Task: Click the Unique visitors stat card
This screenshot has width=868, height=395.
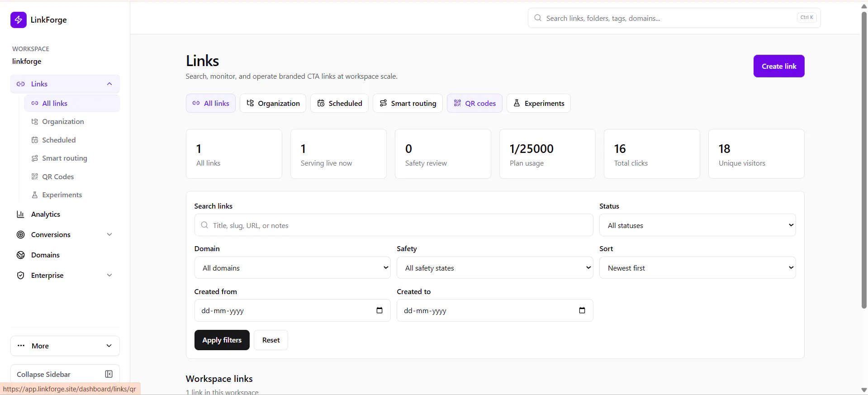Action: pos(756,154)
